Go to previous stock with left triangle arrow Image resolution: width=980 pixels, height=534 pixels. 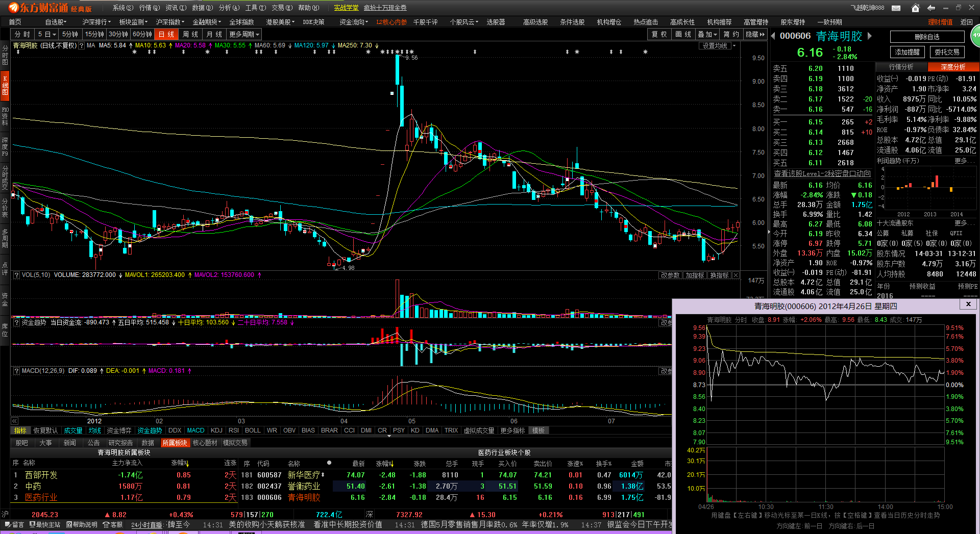tap(773, 36)
